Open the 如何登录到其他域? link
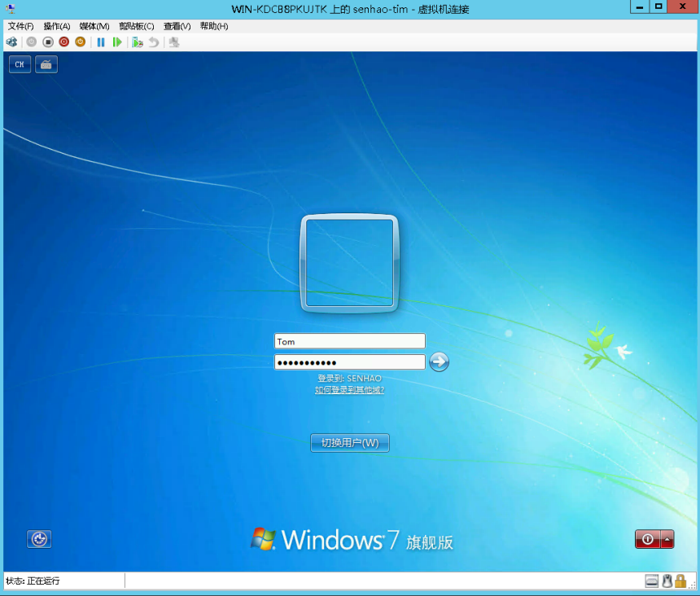 coord(349,390)
